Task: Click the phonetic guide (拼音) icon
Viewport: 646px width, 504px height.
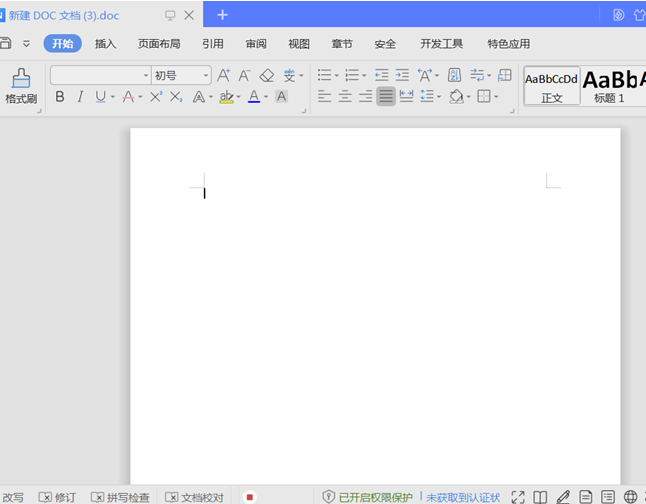Action: 289,75
